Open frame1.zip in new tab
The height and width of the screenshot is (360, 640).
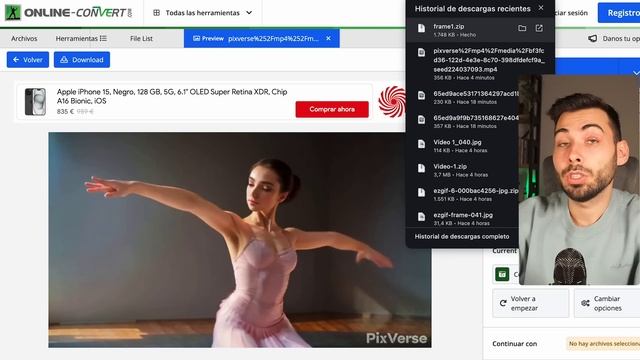click(539, 28)
